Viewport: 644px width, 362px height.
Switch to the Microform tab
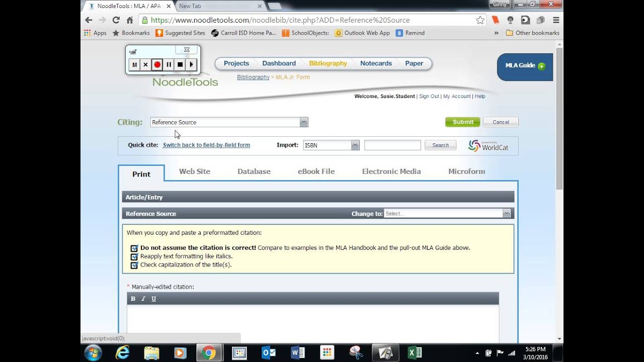467,171
